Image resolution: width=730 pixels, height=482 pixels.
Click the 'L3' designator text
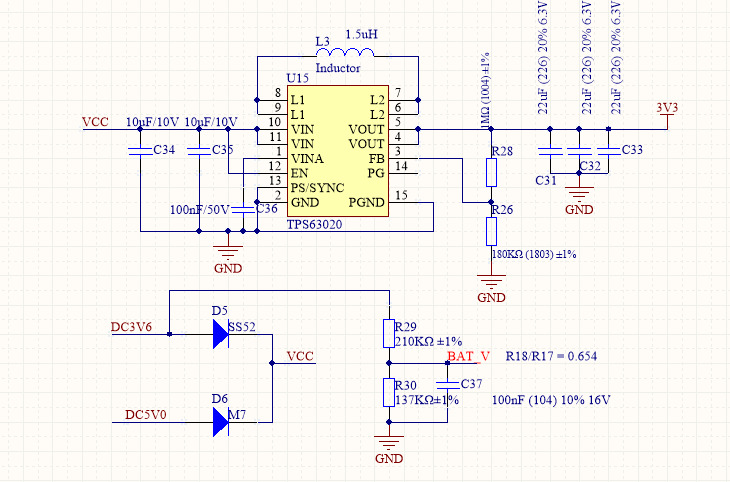pos(323,41)
